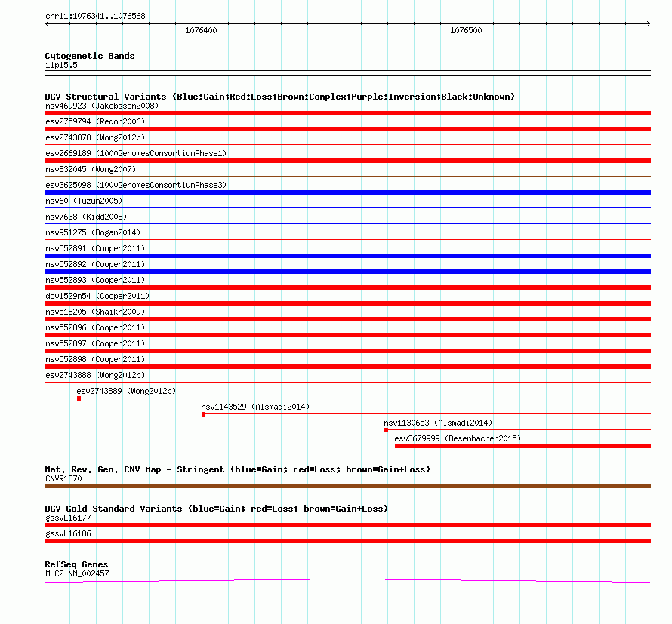Open nsv552898 (Cooper2011) variant
This screenshot has width=672, height=624.
point(95,359)
